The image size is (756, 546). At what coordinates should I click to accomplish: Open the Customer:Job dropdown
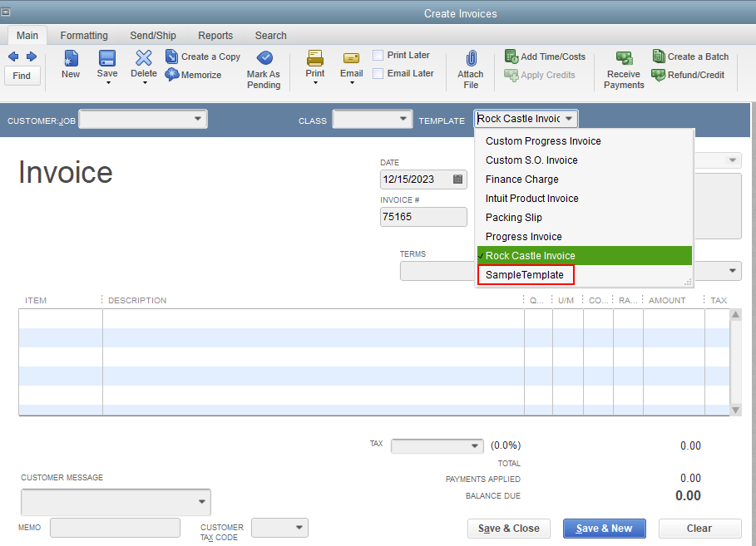199,119
